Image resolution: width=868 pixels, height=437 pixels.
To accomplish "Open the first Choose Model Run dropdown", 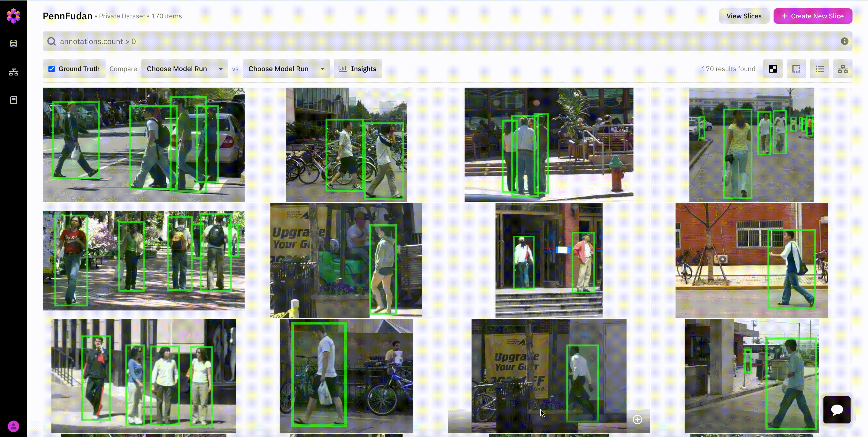I will tap(184, 69).
